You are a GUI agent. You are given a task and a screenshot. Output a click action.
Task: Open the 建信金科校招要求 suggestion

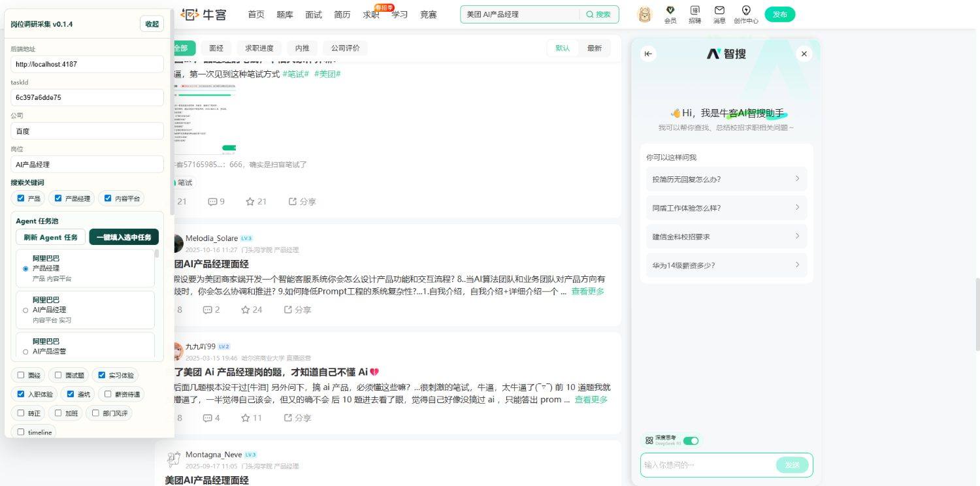point(727,236)
